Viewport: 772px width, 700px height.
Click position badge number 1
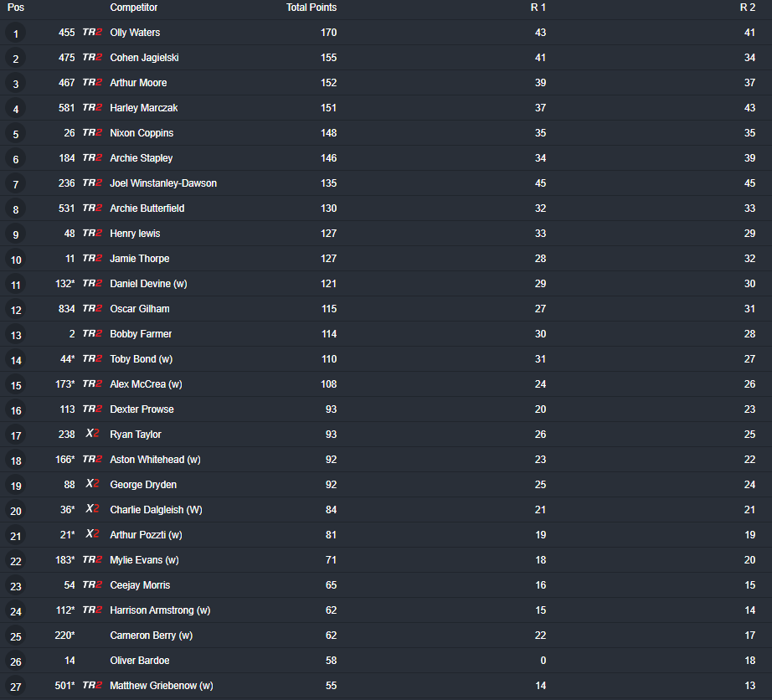(16, 33)
